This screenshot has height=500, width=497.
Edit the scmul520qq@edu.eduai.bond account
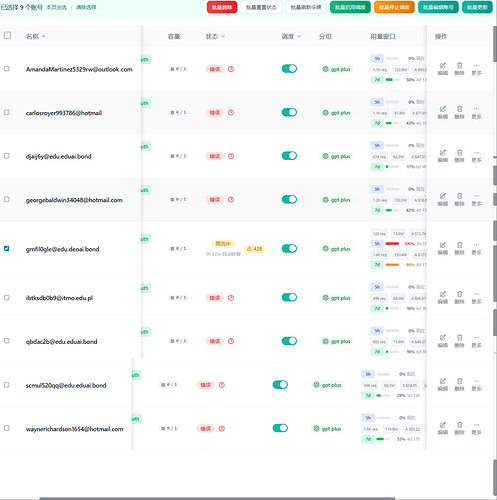click(x=443, y=385)
